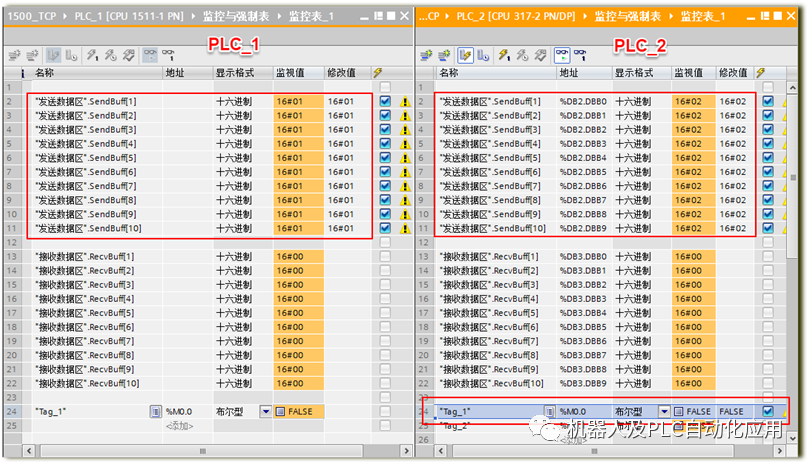This screenshot has width=809, height=464.
Task: Select FALSE modify value in PLC_2 Tag_1 row
Action: (732, 411)
